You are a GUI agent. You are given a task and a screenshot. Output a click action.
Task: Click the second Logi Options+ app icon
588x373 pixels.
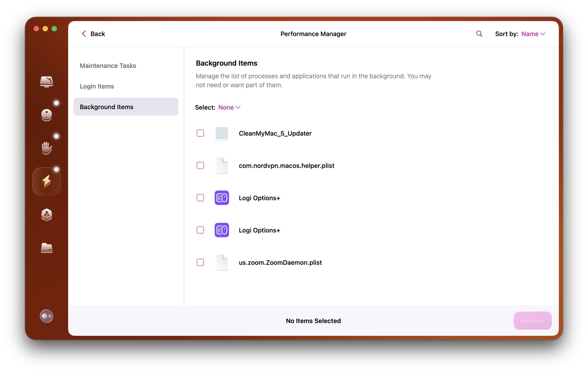coord(222,230)
